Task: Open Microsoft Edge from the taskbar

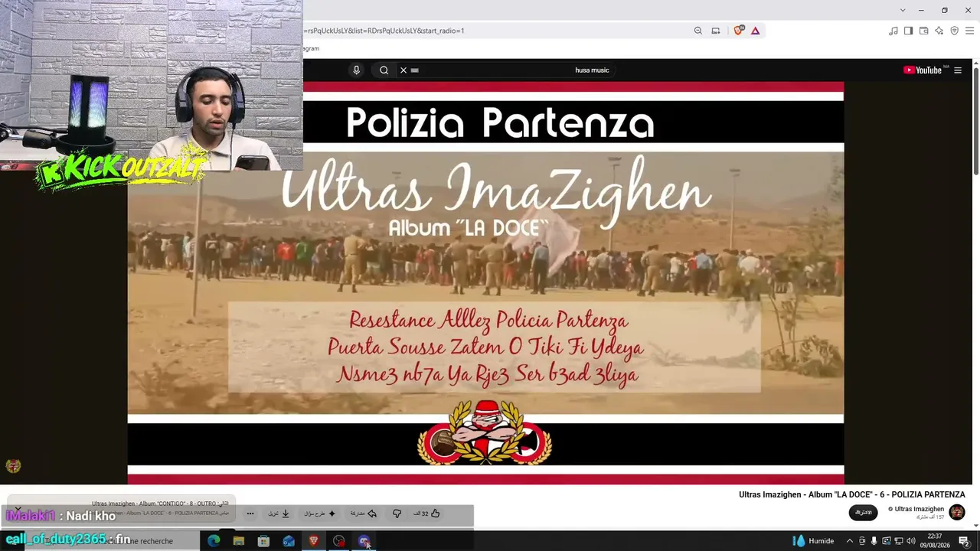Action: pos(214,541)
